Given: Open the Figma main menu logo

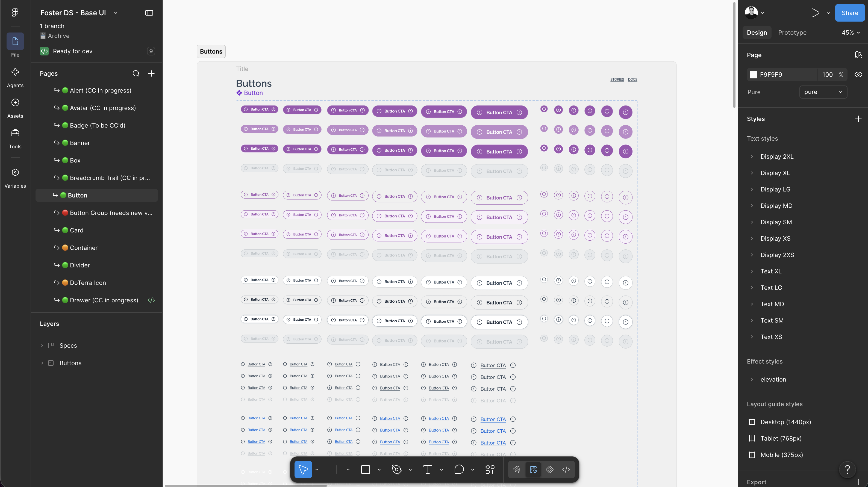Looking at the screenshot, I should coord(15,13).
